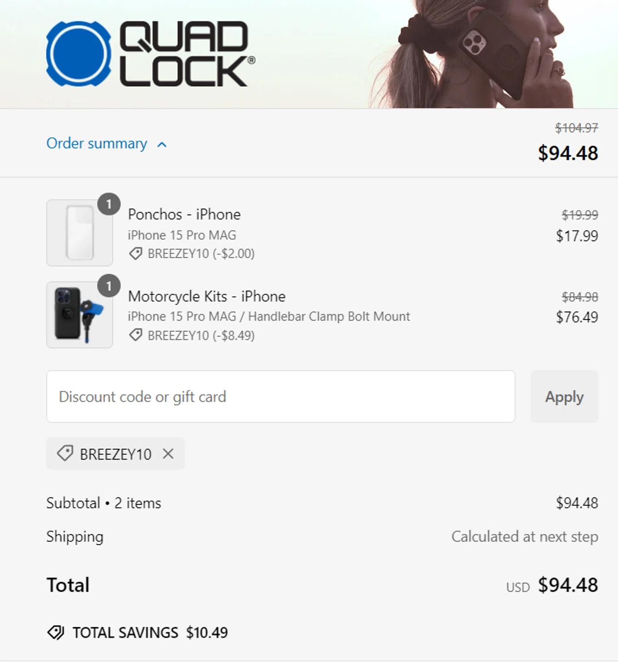Click the quantity badge on Ponchos item

pos(109,204)
